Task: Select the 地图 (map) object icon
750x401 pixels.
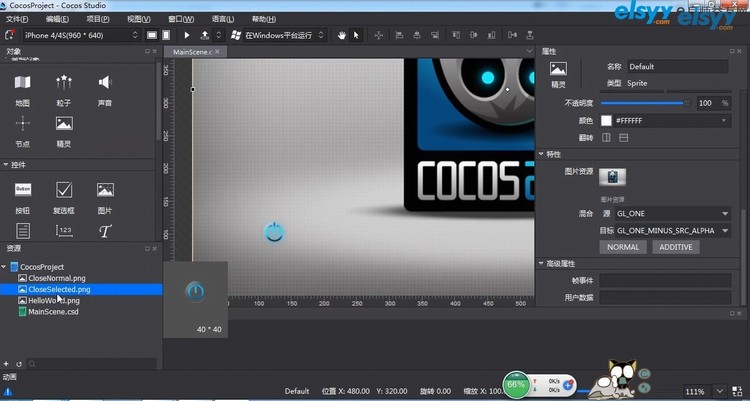Action: [22, 83]
